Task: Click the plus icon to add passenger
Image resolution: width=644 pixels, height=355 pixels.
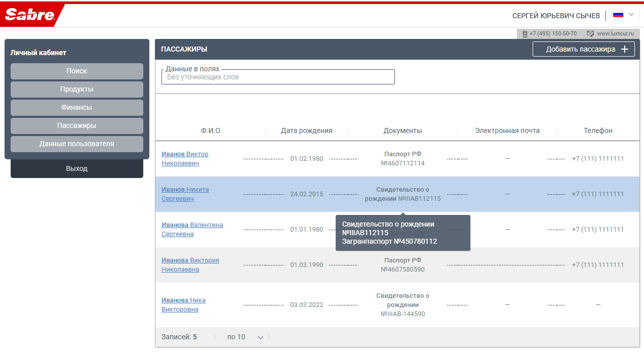Action: (x=625, y=49)
